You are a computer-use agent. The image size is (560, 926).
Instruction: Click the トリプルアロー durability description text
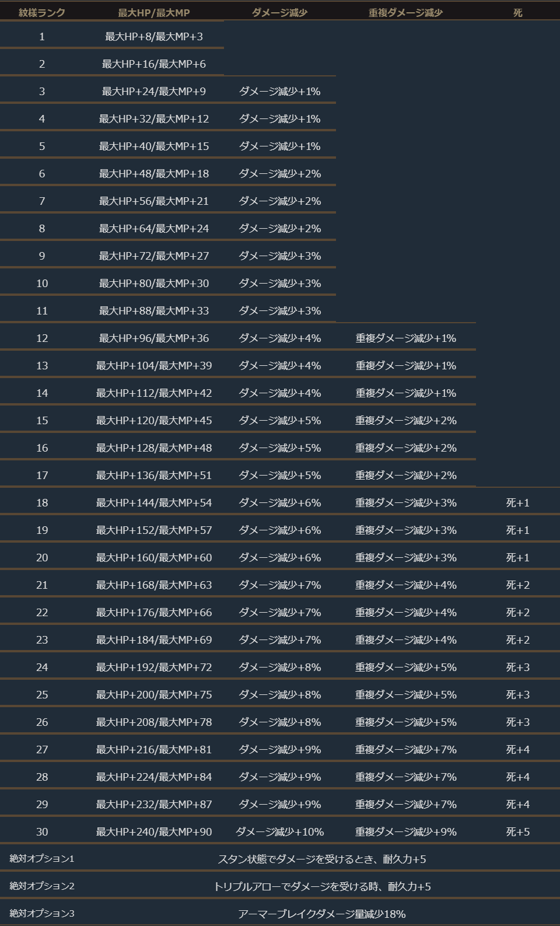(322, 886)
